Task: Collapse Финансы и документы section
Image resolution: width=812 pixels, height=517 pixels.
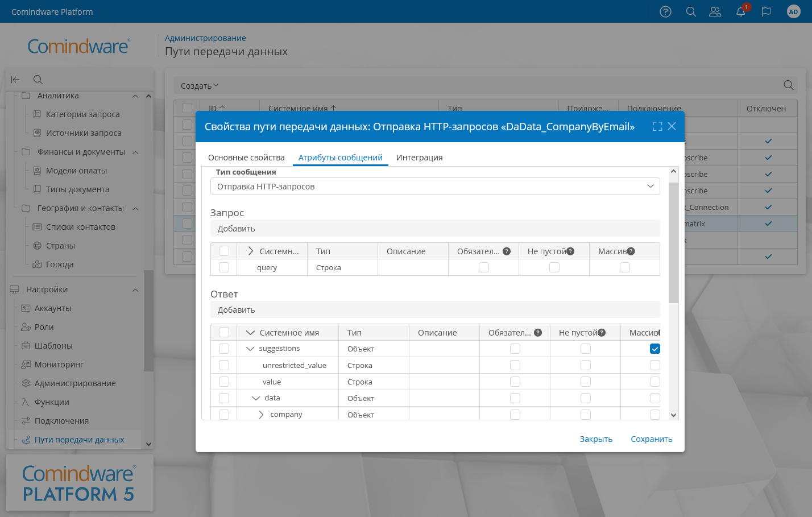Action: (135, 152)
